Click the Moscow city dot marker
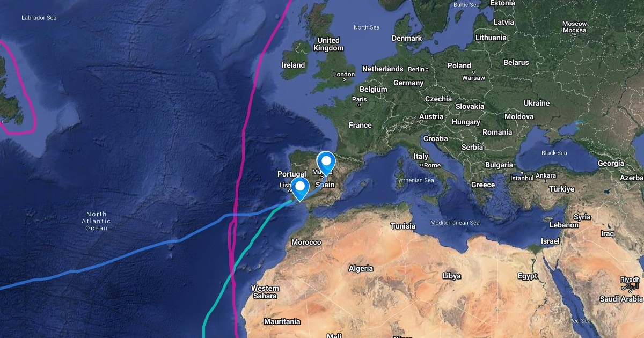The image size is (644, 338). tap(574, 36)
